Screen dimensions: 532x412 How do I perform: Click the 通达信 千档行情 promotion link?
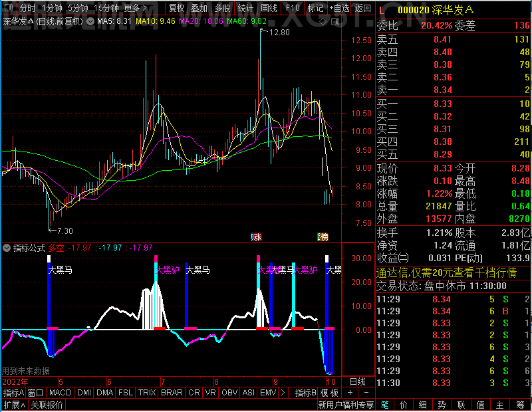pos(446,273)
